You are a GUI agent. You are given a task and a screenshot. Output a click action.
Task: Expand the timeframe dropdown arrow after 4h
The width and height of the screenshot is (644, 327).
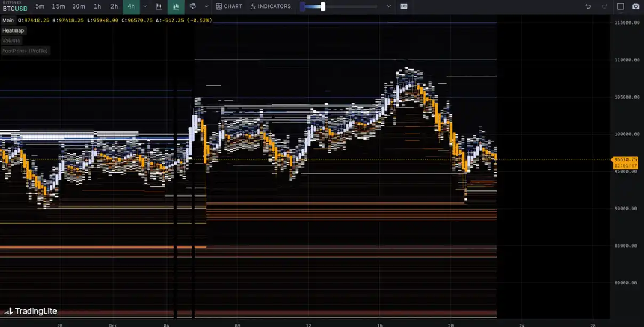tap(145, 6)
